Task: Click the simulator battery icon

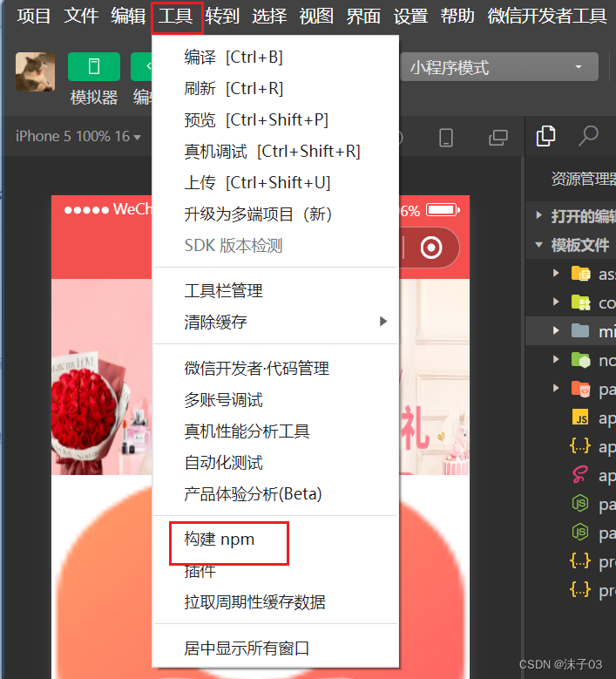Action: tap(443, 210)
